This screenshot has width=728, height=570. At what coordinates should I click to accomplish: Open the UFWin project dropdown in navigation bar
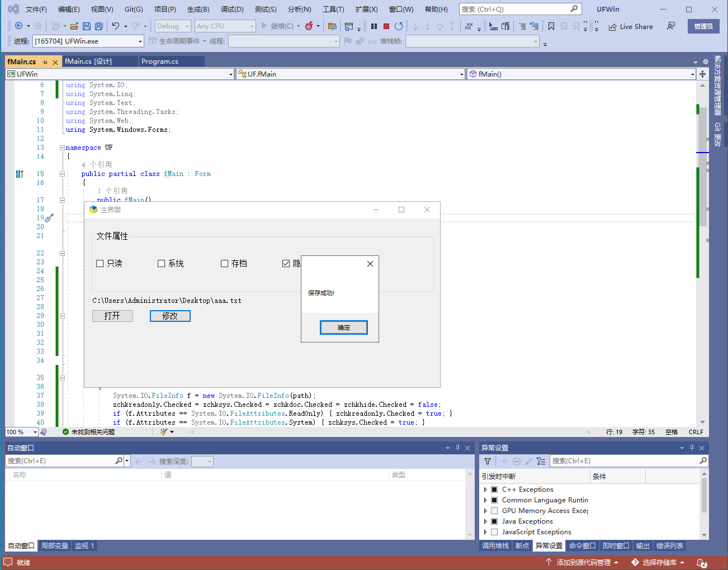click(x=120, y=74)
